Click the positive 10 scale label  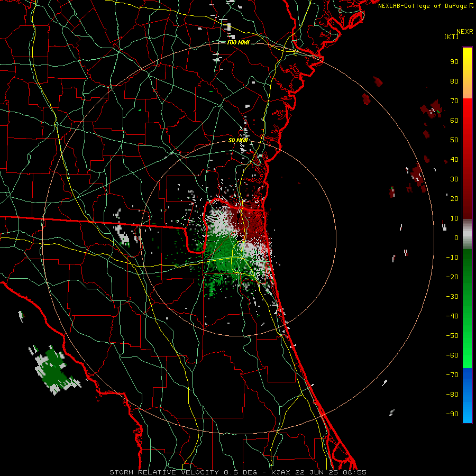[x=454, y=218]
